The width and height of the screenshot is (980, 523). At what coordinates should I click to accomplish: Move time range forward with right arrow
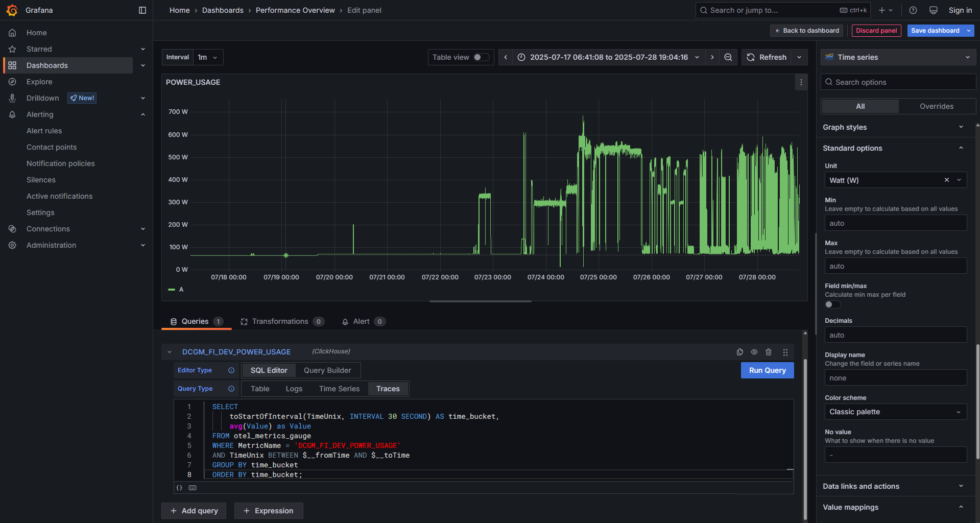pyautogui.click(x=712, y=57)
